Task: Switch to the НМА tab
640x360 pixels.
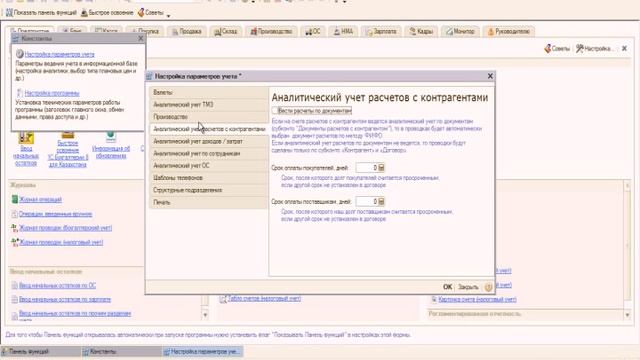Action: coord(343,31)
